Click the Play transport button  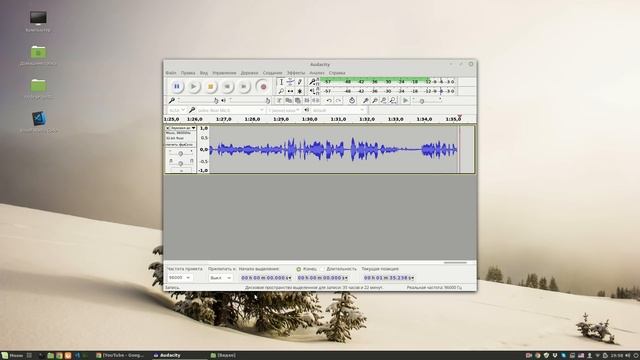[x=194, y=87]
